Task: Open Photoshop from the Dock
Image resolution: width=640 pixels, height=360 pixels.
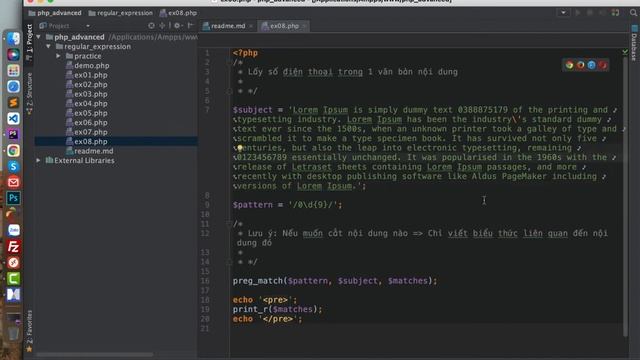Action: click(13, 198)
